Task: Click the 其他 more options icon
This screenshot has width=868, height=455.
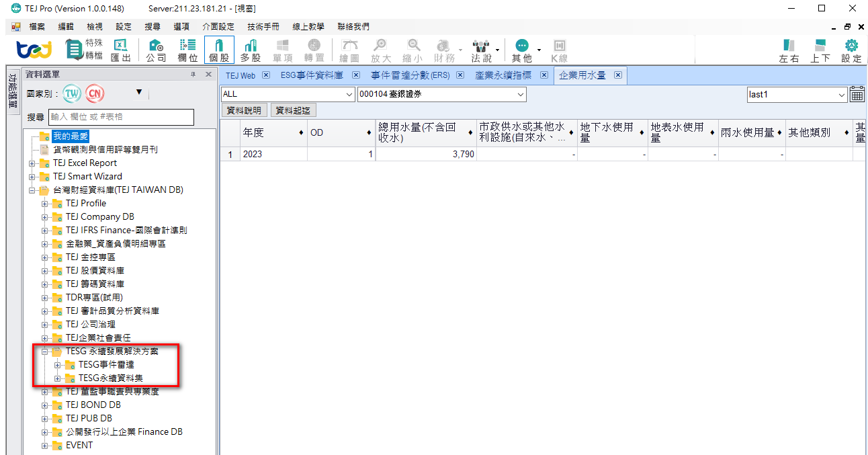Action: tap(521, 50)
